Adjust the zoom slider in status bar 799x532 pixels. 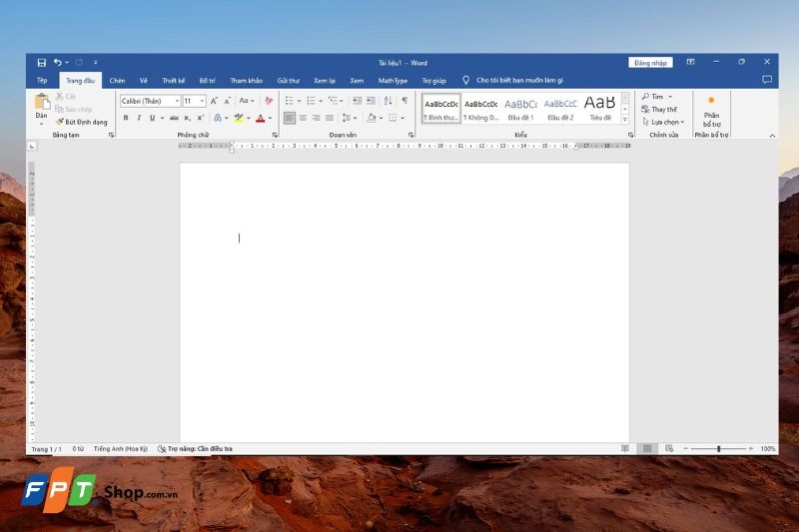click(x=718, y=449)
